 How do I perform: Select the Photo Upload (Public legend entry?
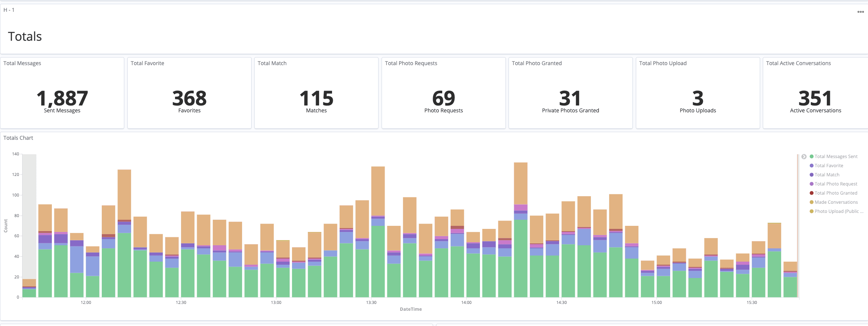839,211
